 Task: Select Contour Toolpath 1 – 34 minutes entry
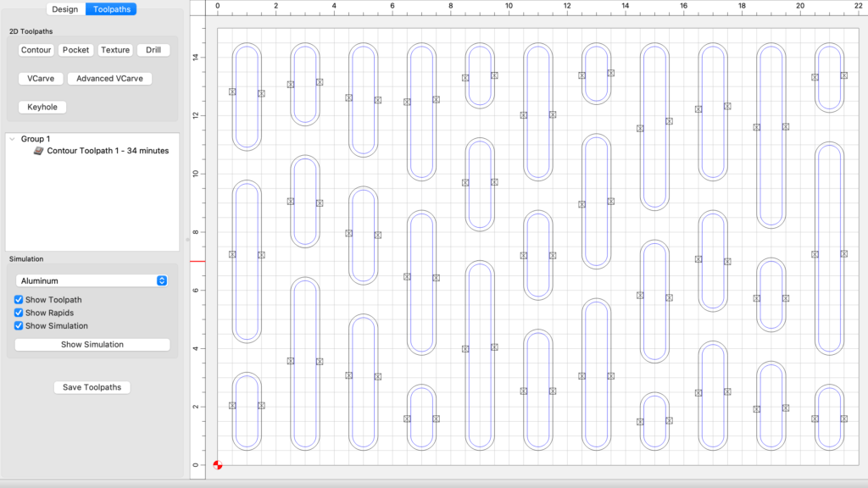pos(107,151)
